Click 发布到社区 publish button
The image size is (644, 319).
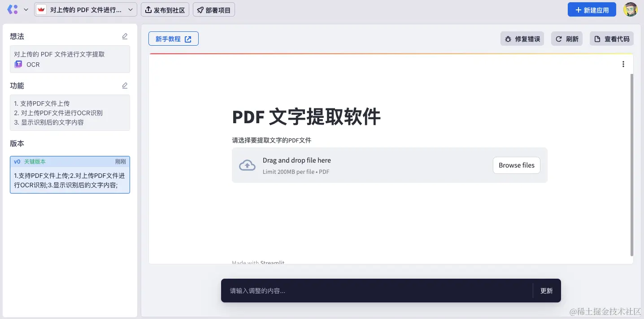tap(165, 10)
